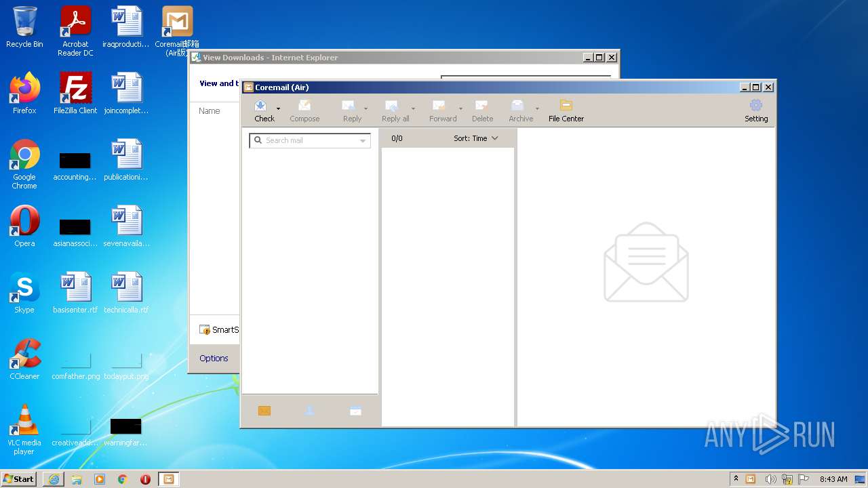The height and width of the screenshot is (488, 868).
Task: Click the SmartScreen icon in View Downloads
Action: click(x=205, y=330)
